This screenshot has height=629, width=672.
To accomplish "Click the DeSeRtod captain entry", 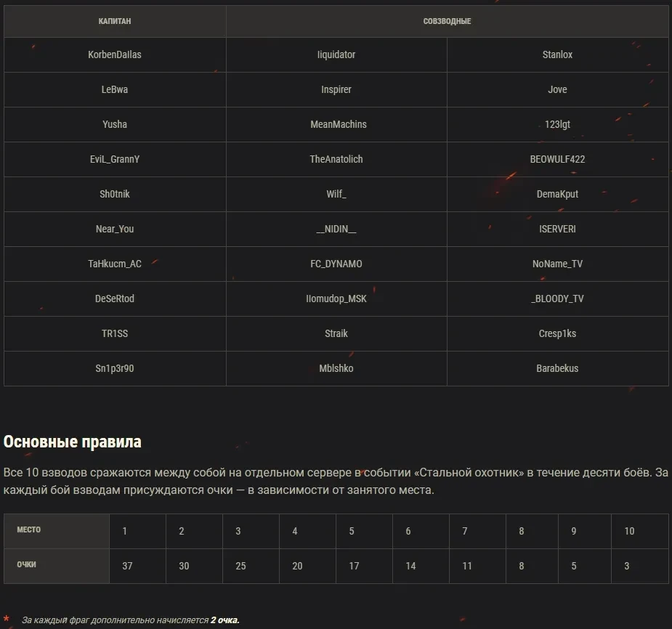I will point(115,299).
